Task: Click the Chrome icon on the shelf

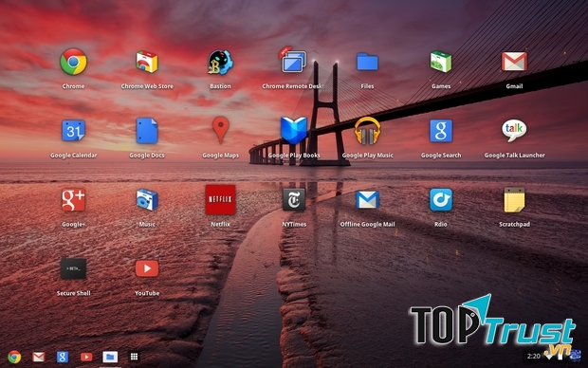Action: (x=14, y=357)
